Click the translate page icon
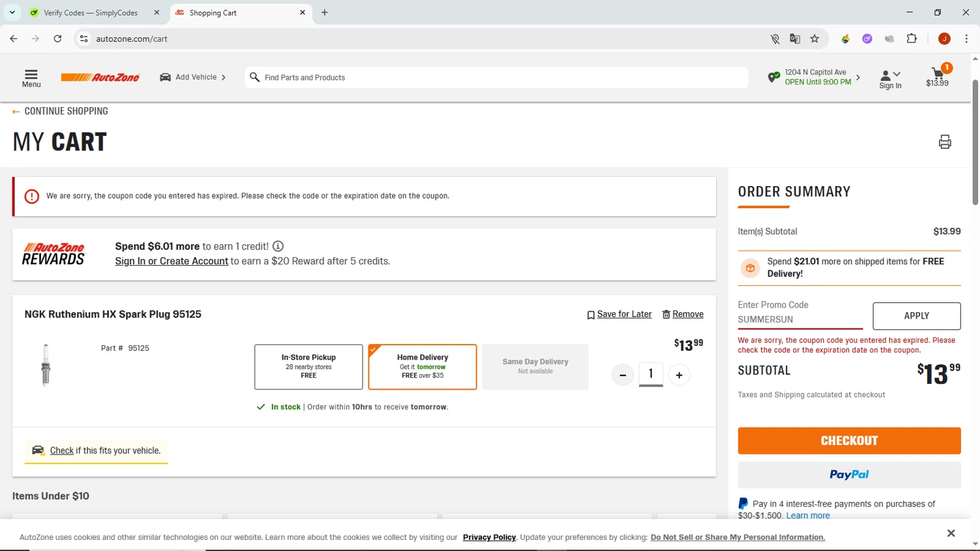The width and height of the screenshot is (980, 551). [795, 39]
